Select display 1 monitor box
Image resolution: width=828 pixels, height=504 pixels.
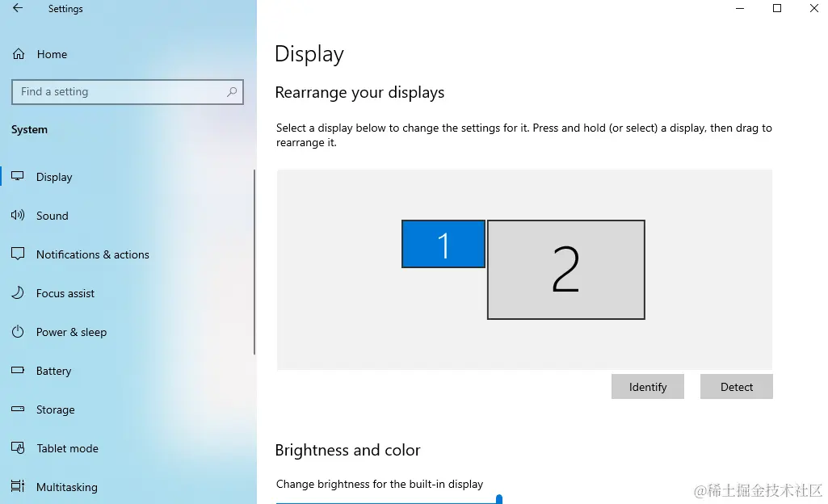pos(443,244)
